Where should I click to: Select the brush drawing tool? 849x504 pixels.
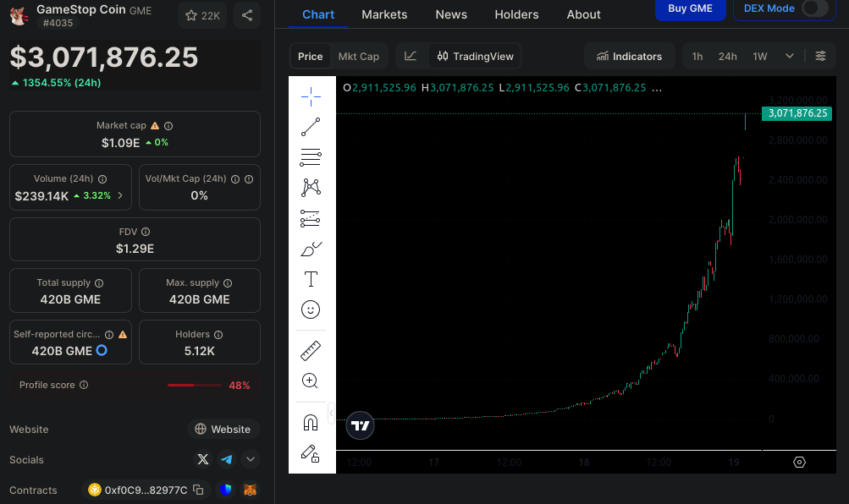pos(311,249)
